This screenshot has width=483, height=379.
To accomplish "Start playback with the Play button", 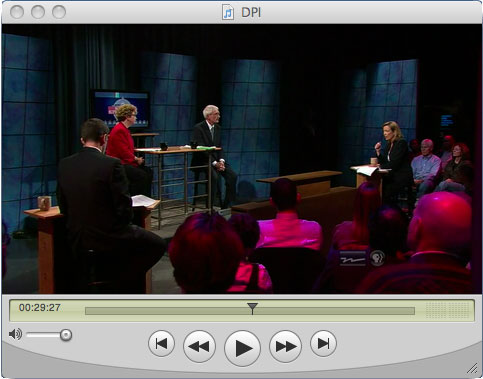I will point(242,348).
